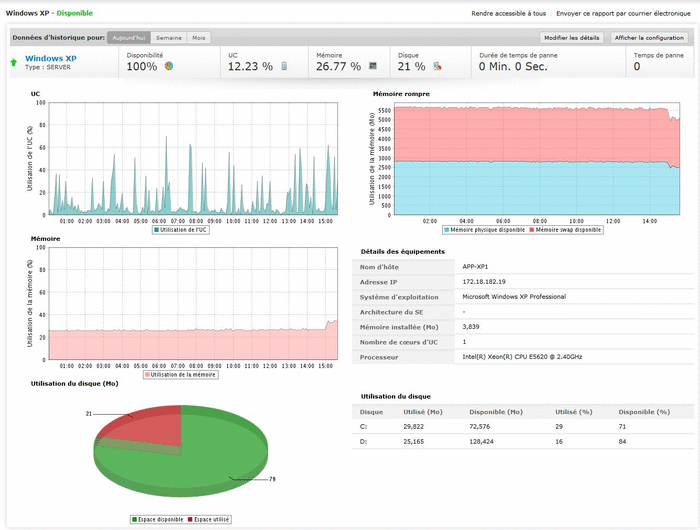Image resolution: width=700 pixels, height=530 pixels.
Task: Click the Utilisation du disque (Mo) heading
Action: (x=75, y=384)
